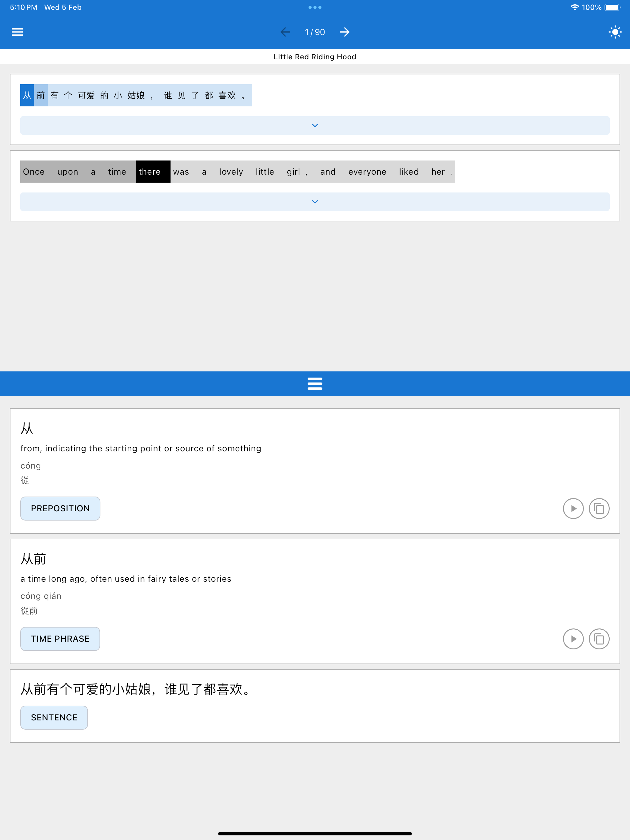Select the character 个 in the sentence
The image size is (630, 840).
[x=68, y=95]
